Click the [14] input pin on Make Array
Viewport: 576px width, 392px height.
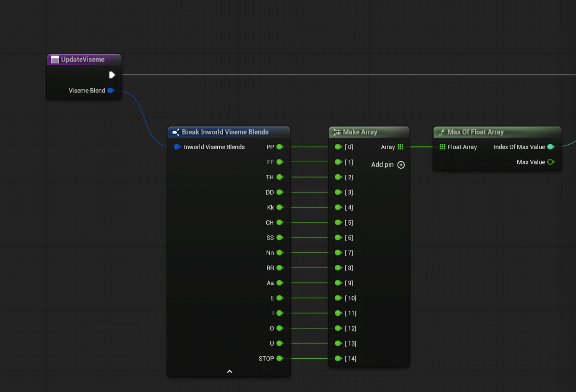(338, 358)
